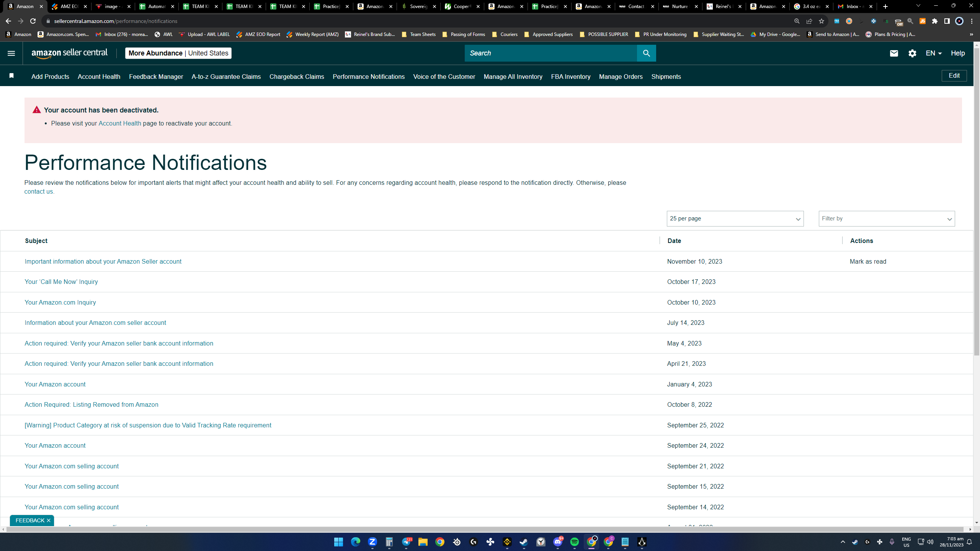Click the share page icon in address bar
The height and width of the screenshot is (551, 980).
pyautogui.click(x=809, y=21)
